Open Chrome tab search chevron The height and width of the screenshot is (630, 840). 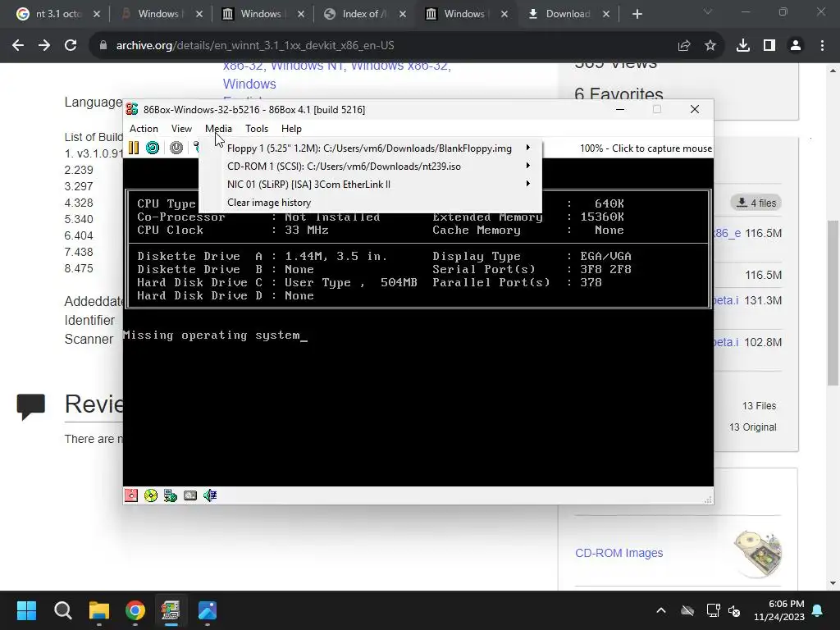point(708,11)
